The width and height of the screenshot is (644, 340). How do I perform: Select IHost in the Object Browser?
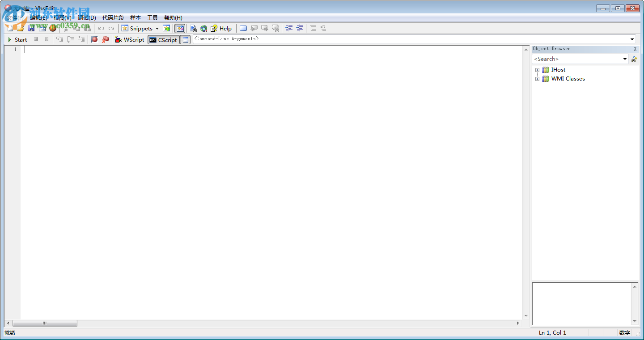pos(558,70)
